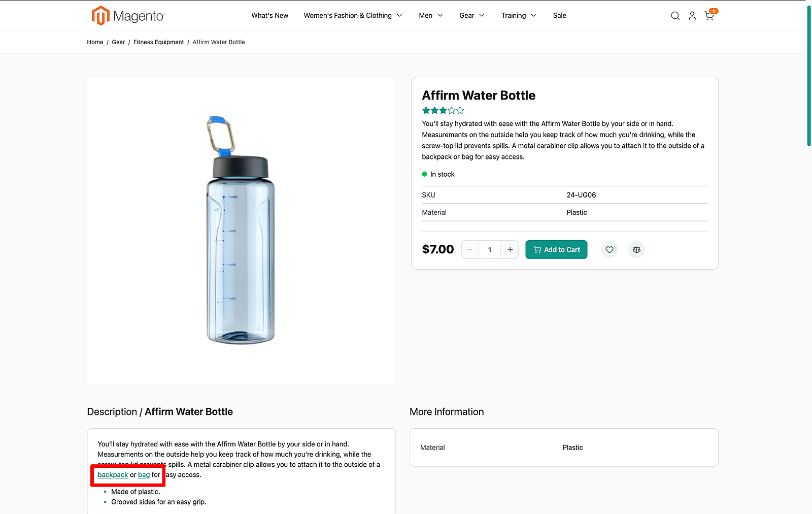Screen dimensions: 812x514
Task: Click the quantity input field
Action: click(489, 249)
